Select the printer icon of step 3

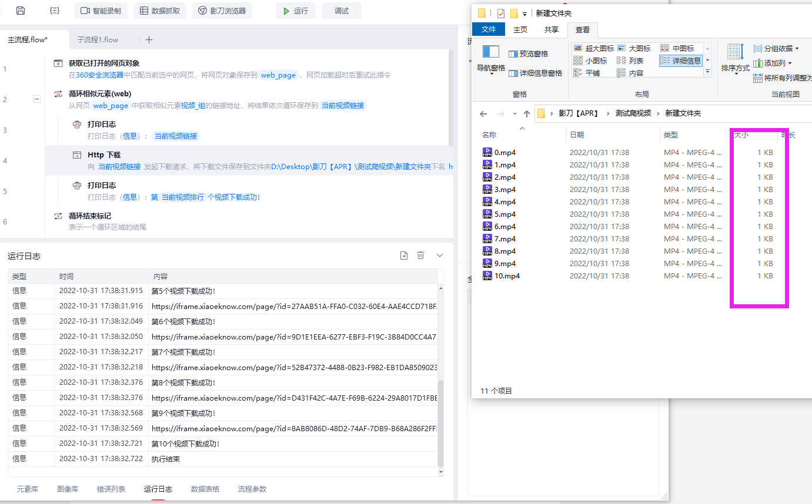77,125
